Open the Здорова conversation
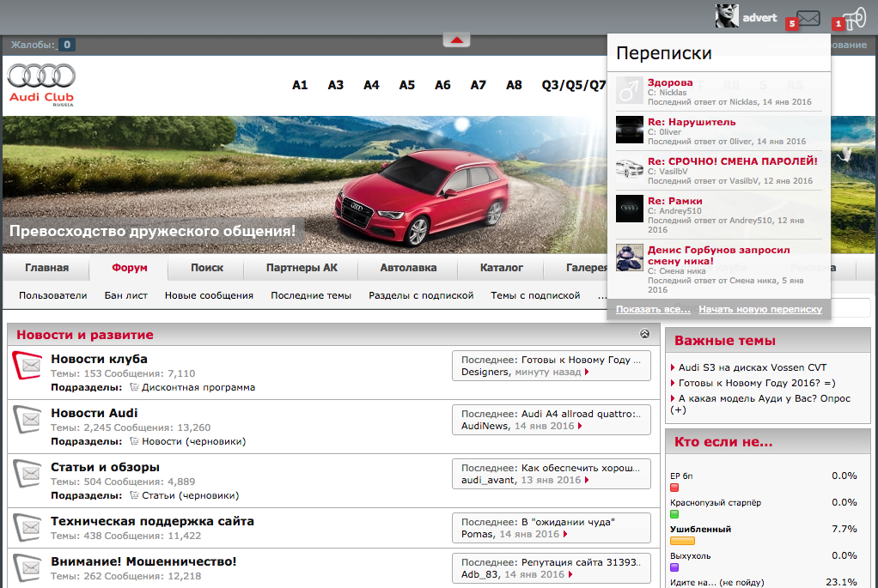 pos(670,82)
